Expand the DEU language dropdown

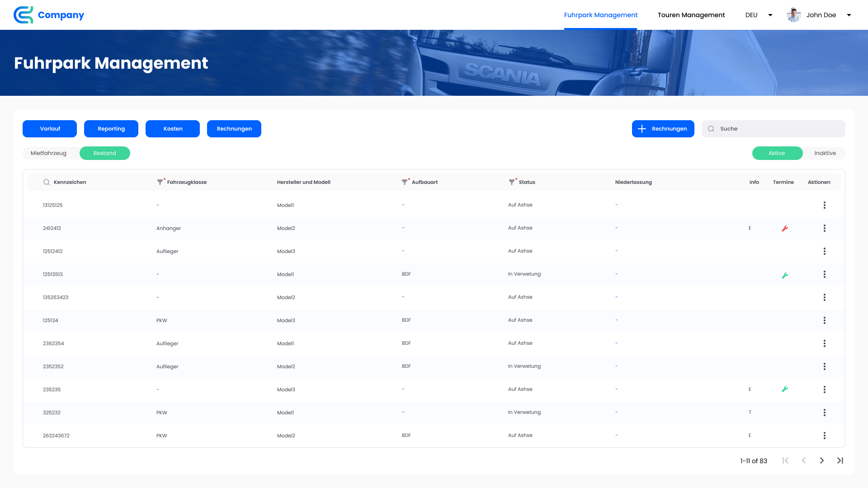click(x=770, y=15)
